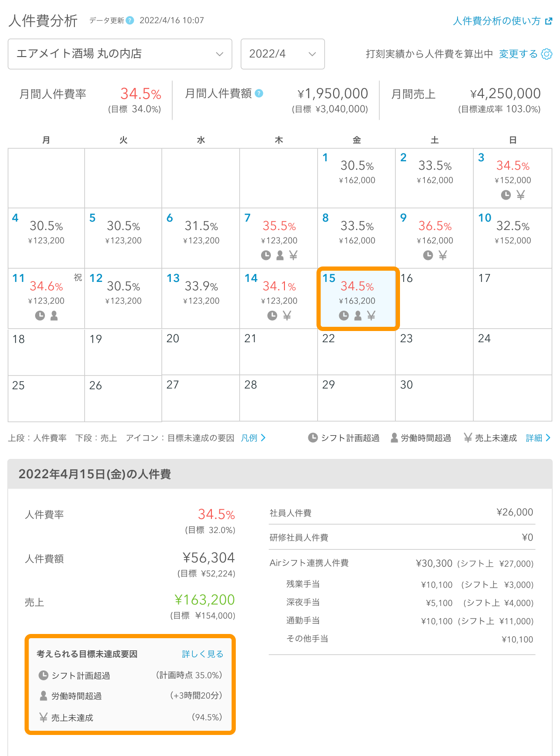The image size is (560, 756).
Task: Click the Airシフト連携人件費 row
Action: coord(401,563)
